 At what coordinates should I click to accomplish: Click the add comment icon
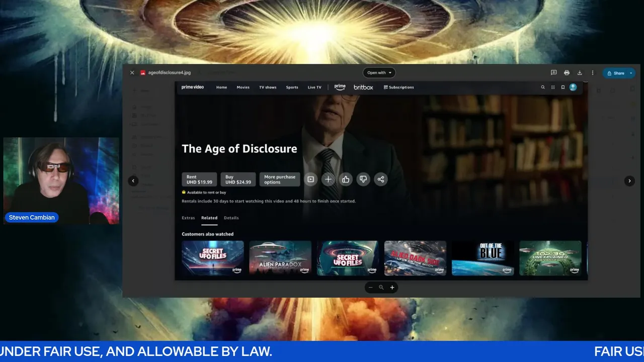(x=553, y=73)
